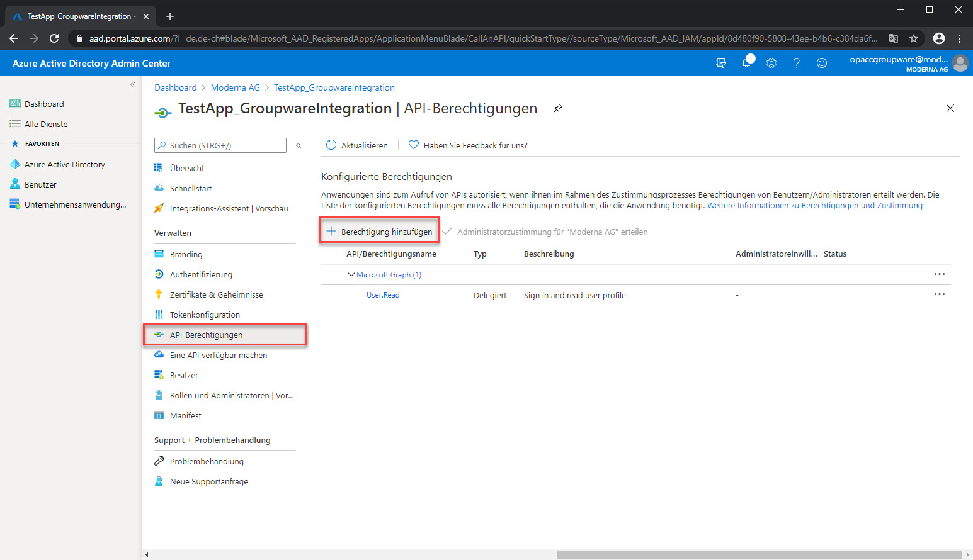Collapse the app resource menu

299,145
